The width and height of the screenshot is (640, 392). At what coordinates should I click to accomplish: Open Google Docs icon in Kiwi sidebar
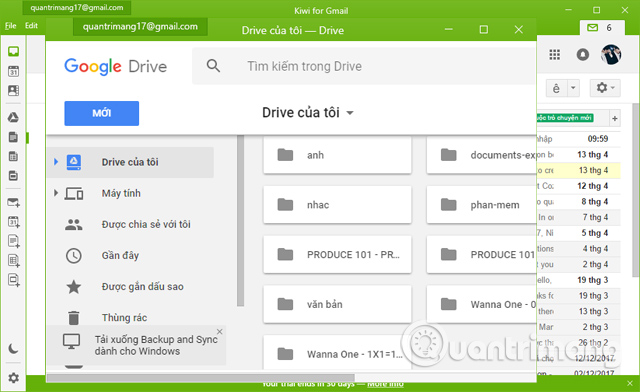point(13,137)
